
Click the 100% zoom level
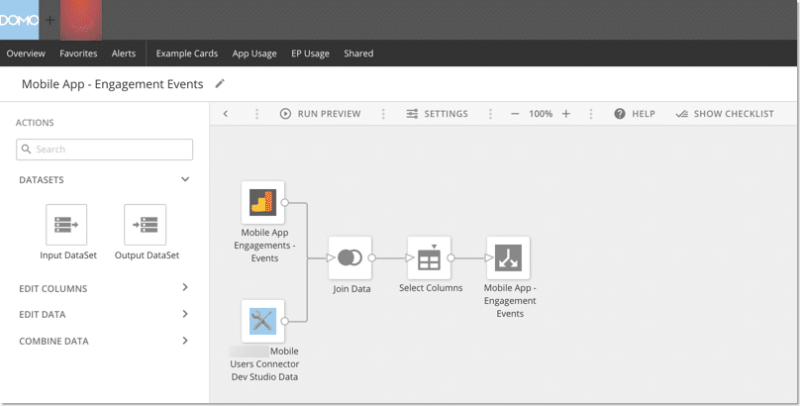click(540, 114)
